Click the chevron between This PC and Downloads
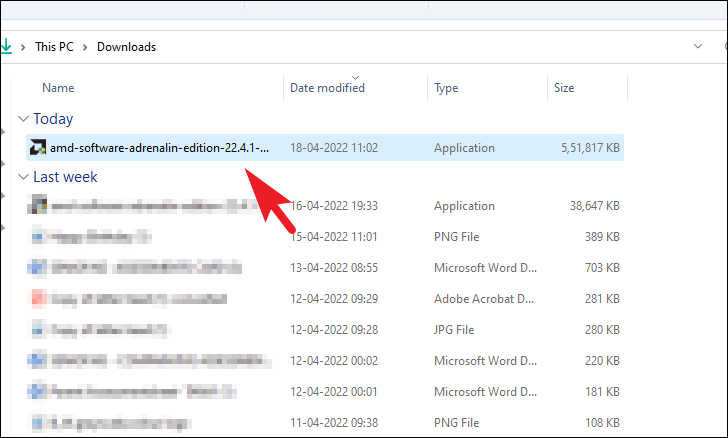 click(85, 47)
